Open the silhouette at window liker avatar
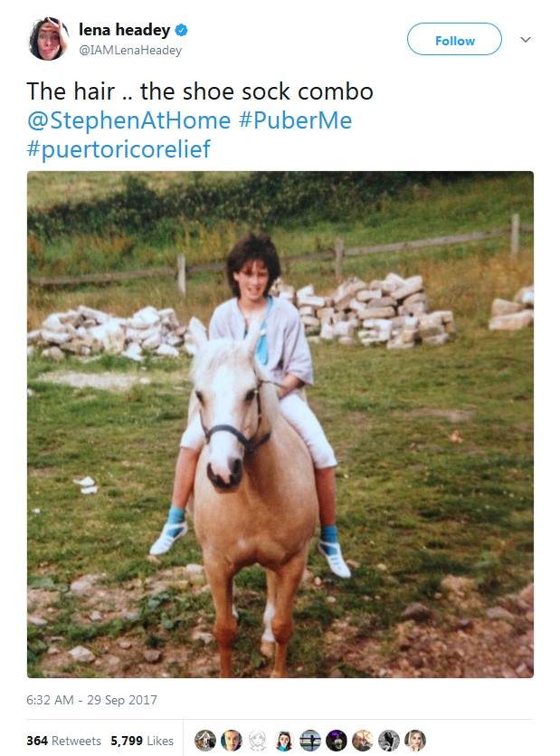 click(310, 741)
